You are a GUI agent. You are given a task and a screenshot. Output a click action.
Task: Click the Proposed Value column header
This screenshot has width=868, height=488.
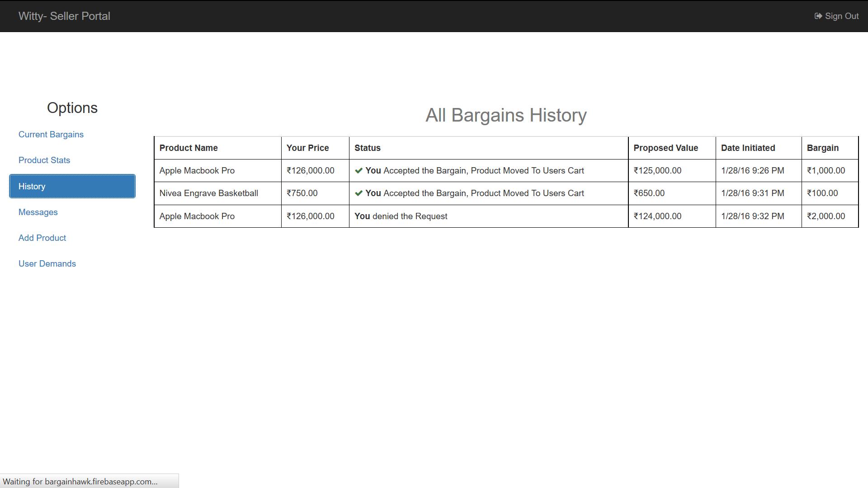tap(665, 148)
